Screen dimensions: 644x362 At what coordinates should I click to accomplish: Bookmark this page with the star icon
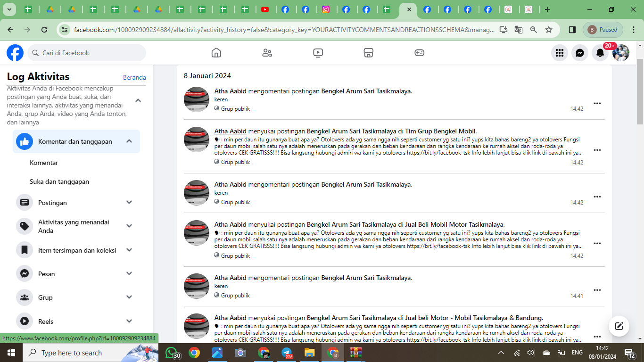point(549,30)
